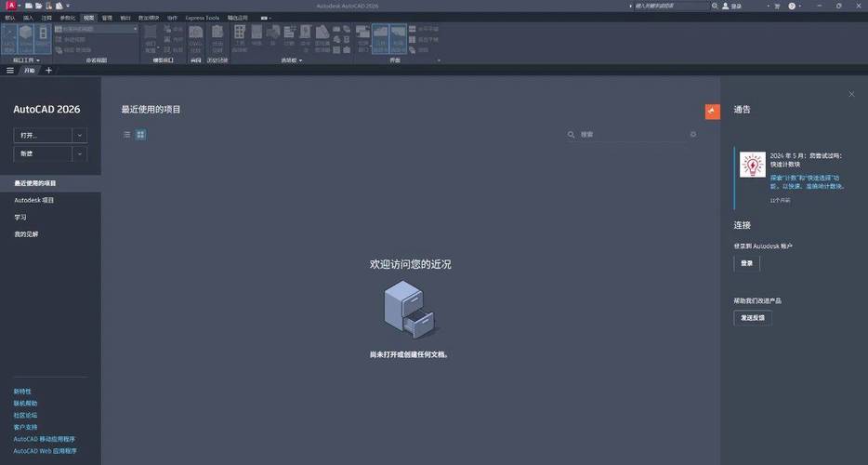Open the hamburger menu beside the 开始 tab

(10, 71)
